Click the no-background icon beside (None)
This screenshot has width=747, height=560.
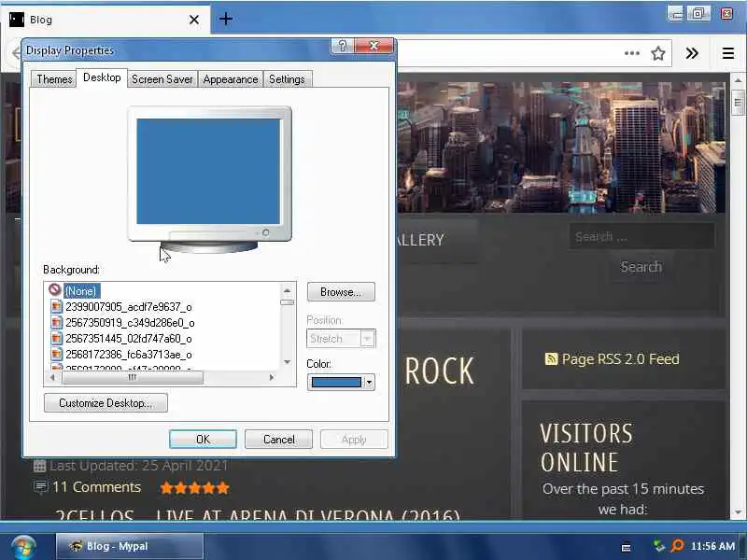54,289
